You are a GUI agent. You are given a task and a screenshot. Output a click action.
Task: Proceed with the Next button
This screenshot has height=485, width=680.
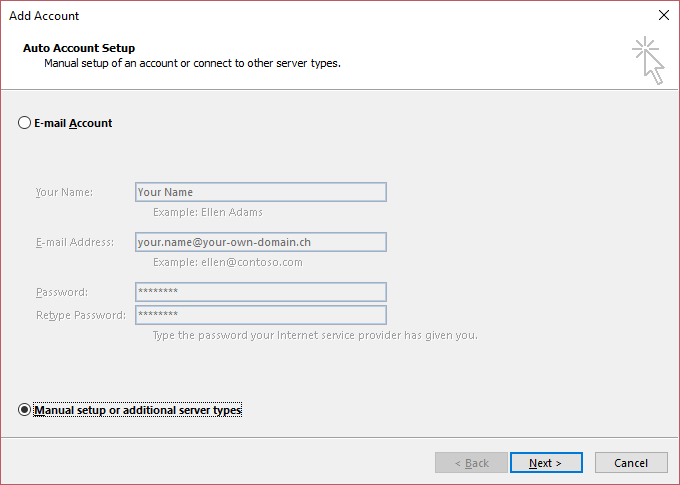coord(546,463)
